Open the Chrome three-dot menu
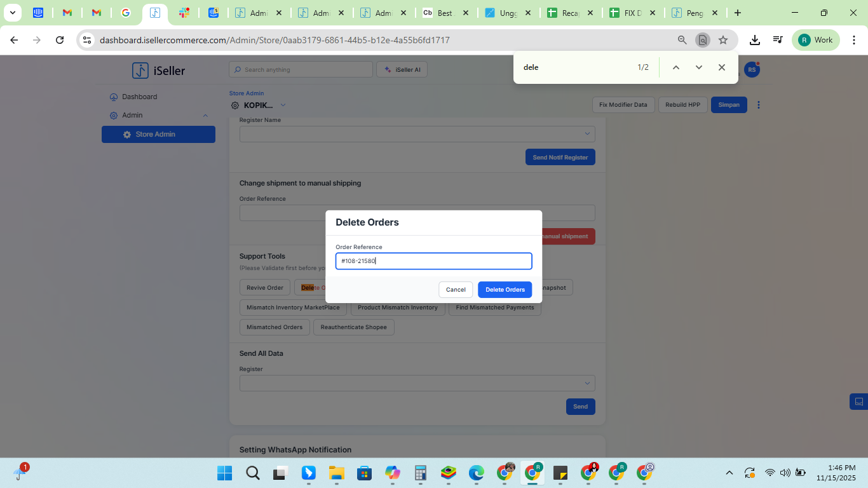Screen dimensions: 868x488 [x=854, y=40]
